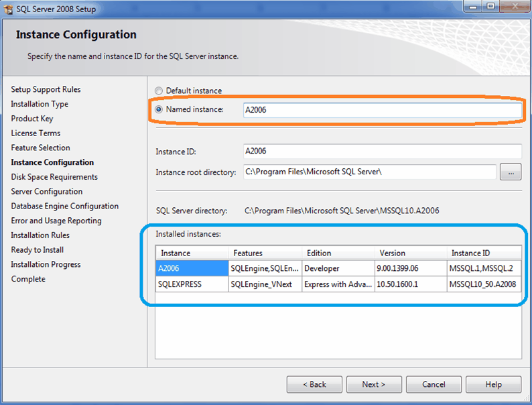Sort by Instance column header
The width and height of the screenshot is (532, 405).
click(x=192, y=253)
